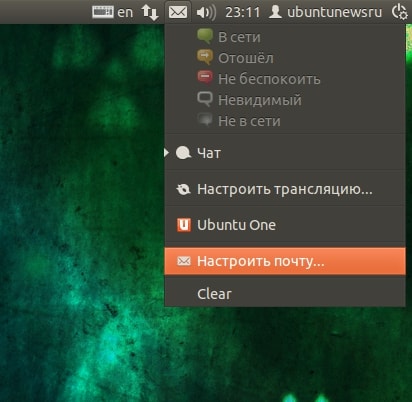
Task: Open 'Настроить трансляцию...' entry
Action: point(285,189)
